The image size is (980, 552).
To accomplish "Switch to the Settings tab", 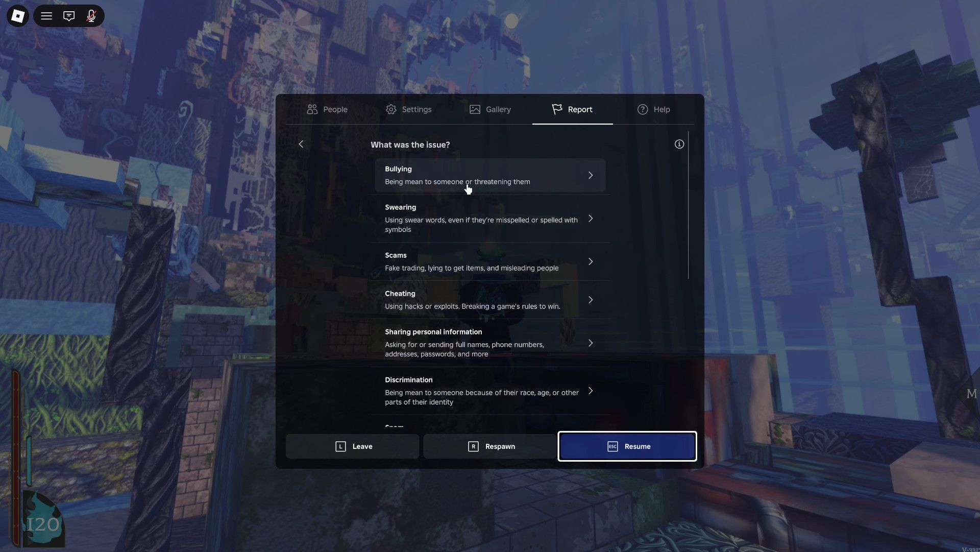I will [408, 109].
